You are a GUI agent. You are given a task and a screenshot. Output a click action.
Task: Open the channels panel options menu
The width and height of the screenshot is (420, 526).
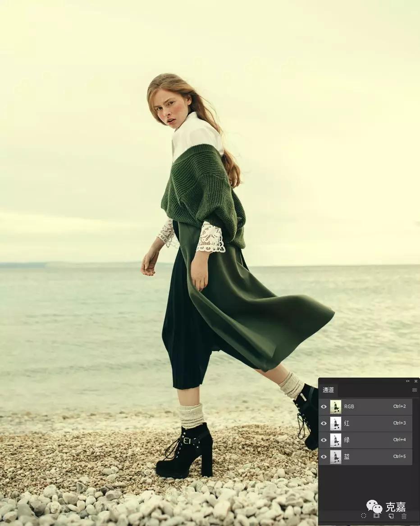click(x=415, y=390)
